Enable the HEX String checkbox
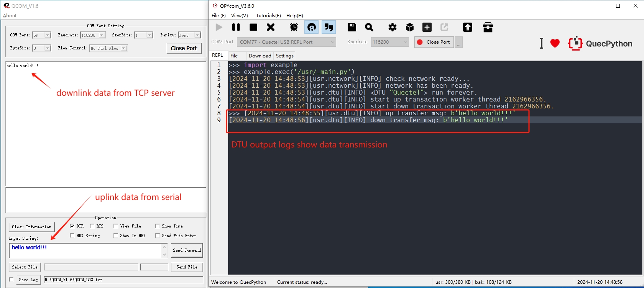The width and height of the screenshot is (644, 288). [72, 236]
